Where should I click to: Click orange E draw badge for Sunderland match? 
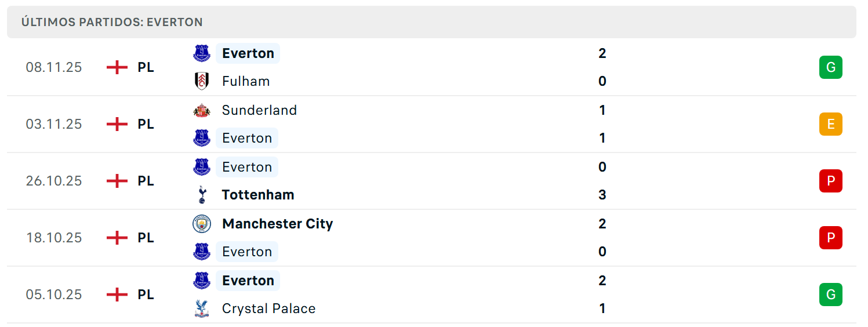tap(830, 124)
